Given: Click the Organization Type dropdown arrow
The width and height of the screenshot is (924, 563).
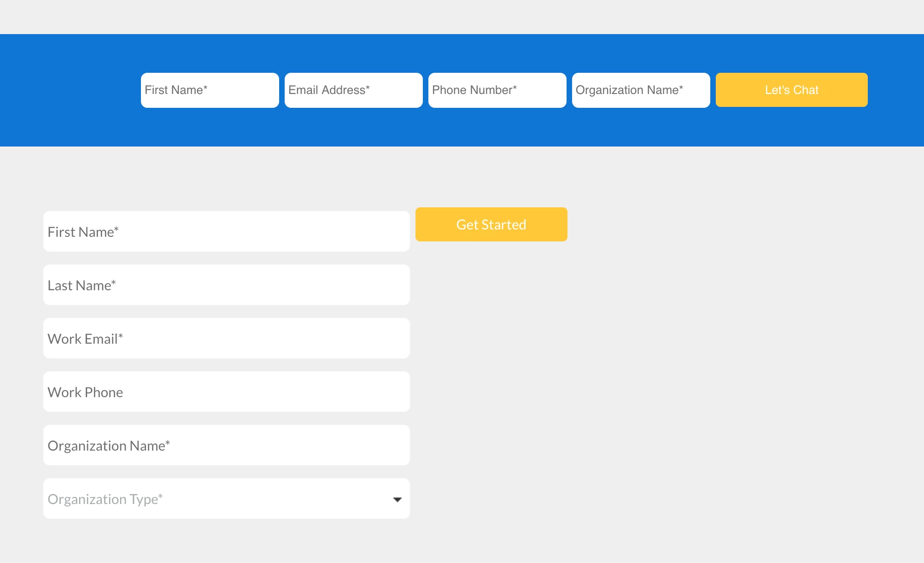Looking at the screenshot, I should pyautogui.click(x=397, y=499).
